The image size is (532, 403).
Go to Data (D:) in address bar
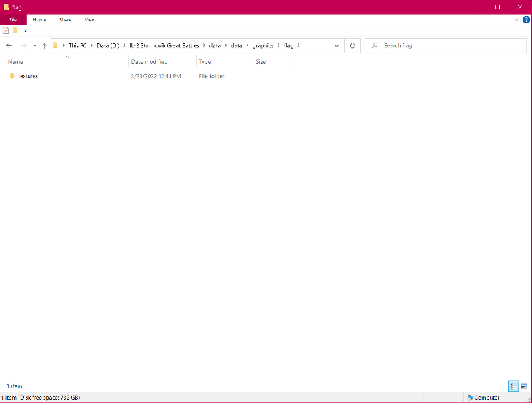click(108, 46)
